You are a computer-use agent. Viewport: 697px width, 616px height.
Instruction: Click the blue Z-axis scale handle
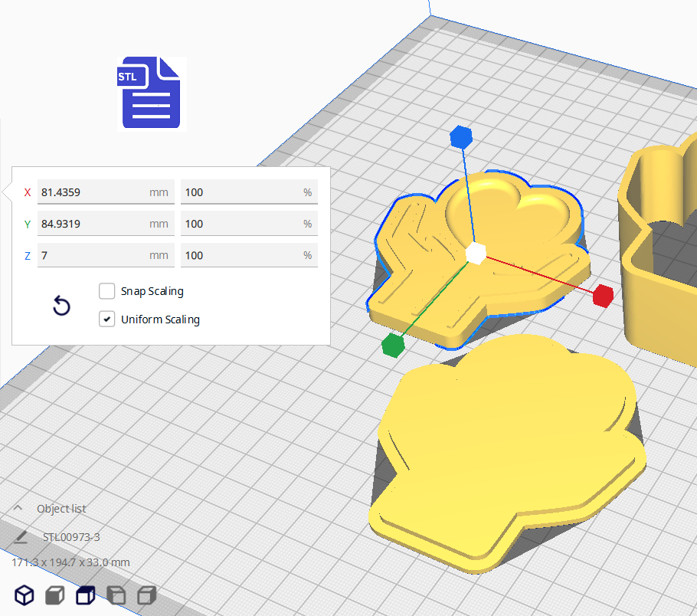460,137
